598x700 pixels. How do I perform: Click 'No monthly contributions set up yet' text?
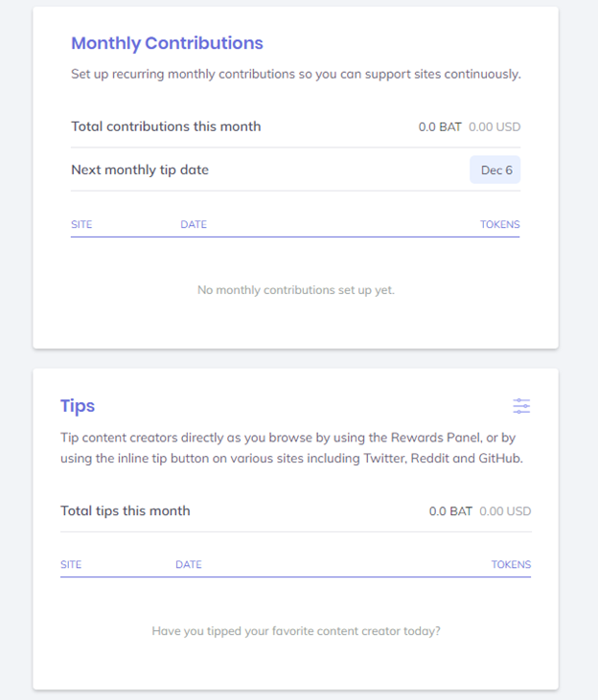[296, 290]
